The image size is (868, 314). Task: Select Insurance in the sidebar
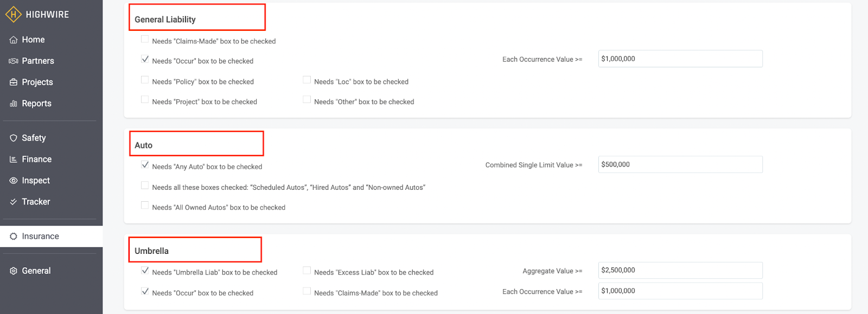tap(52, 236)
